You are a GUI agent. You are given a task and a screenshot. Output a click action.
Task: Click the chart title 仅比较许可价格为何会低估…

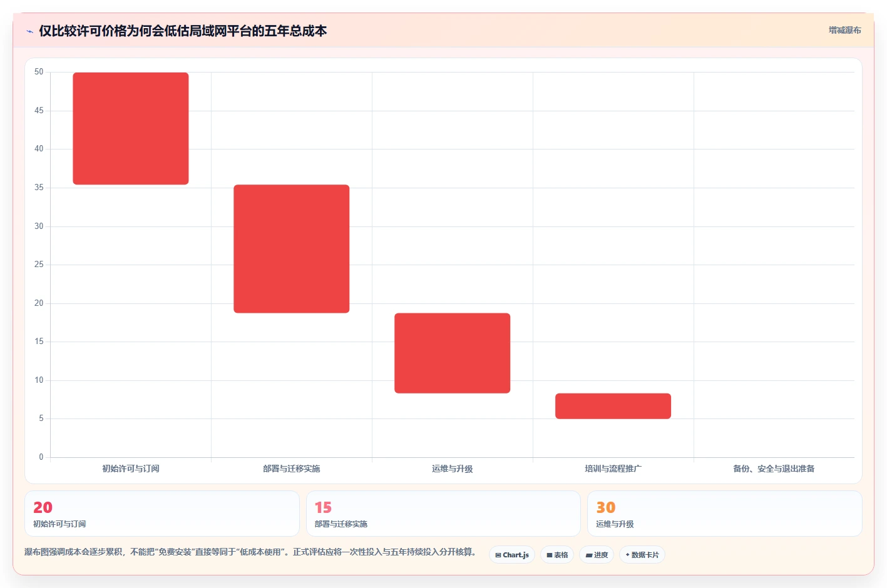coord(183,31)
